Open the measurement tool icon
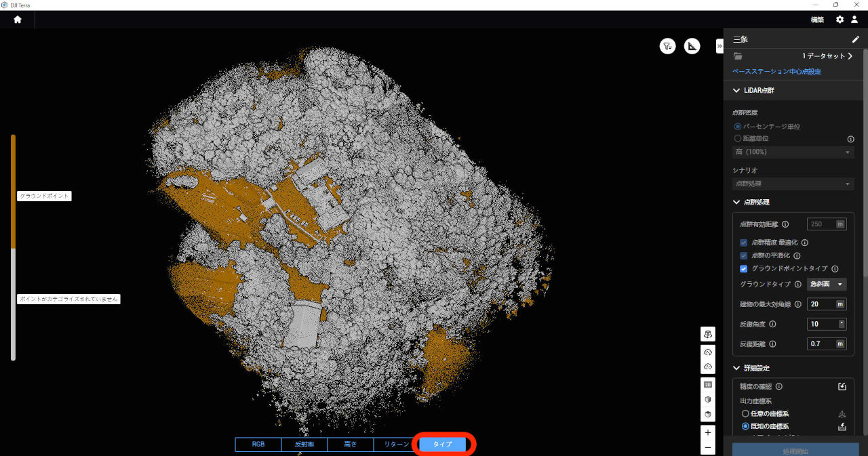 (x=692, y=46)
